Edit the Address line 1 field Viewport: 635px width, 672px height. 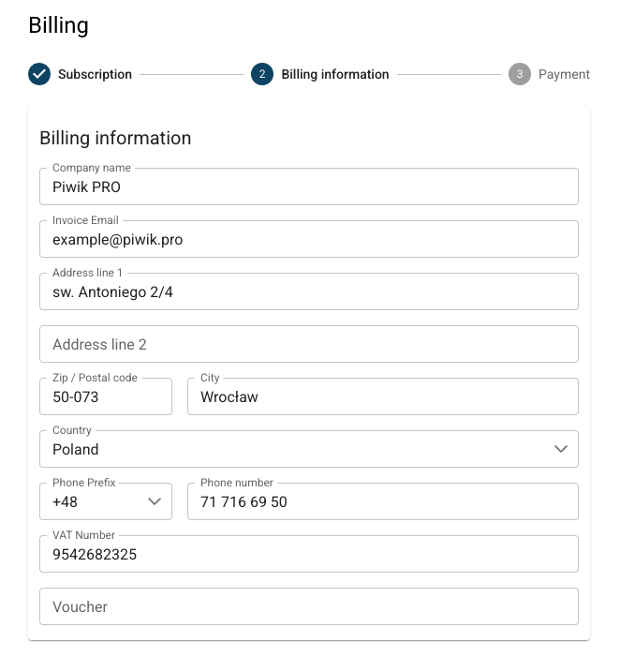pyautogui.click(x=308, y=291)
